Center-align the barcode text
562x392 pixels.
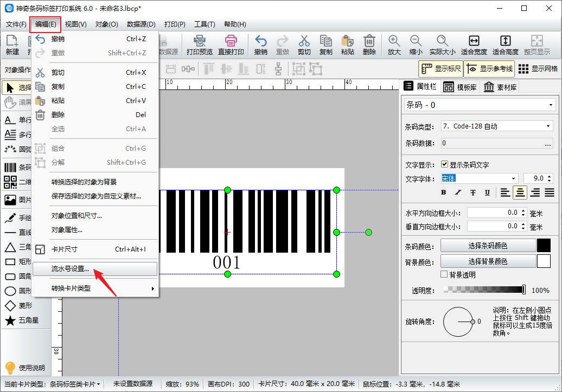pyautogui.click(x=520, y=192)
